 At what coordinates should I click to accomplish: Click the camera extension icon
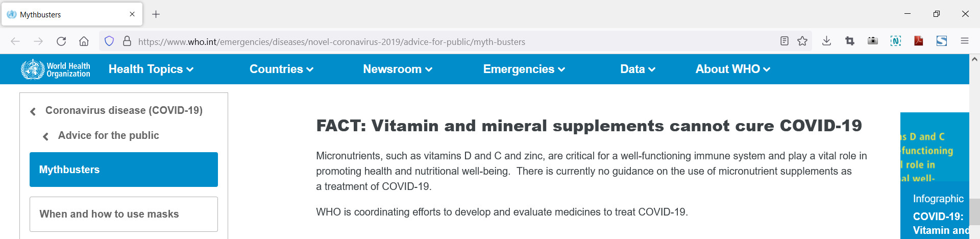873,41
